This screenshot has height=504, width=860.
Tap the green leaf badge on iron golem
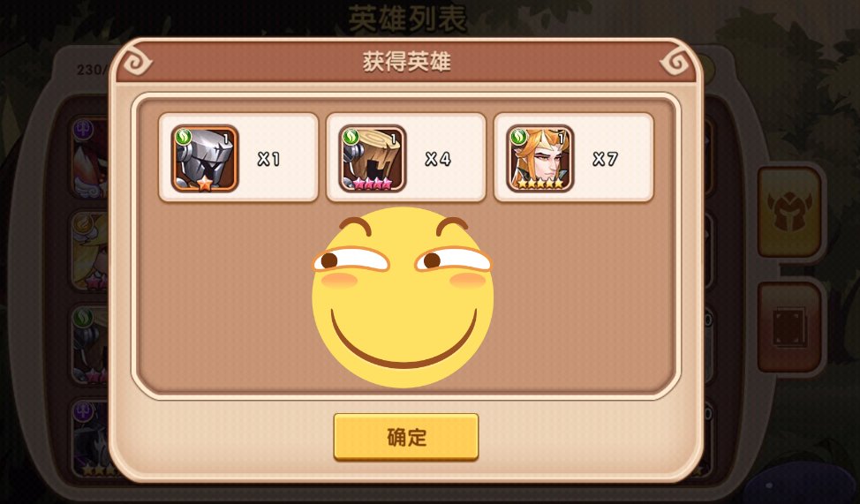pyautogui.click(x=183, y=137)
